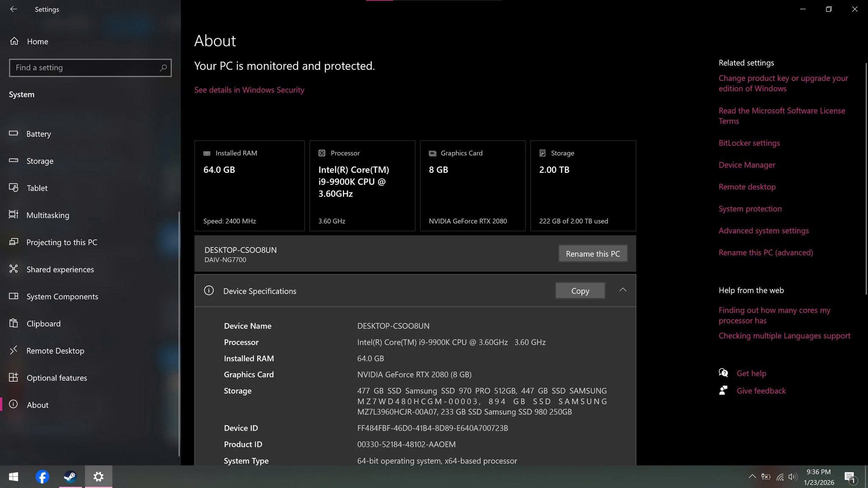868x488 pixels.
Task: Go to Remote Desktop settings
Action: [x=55, y=351]
